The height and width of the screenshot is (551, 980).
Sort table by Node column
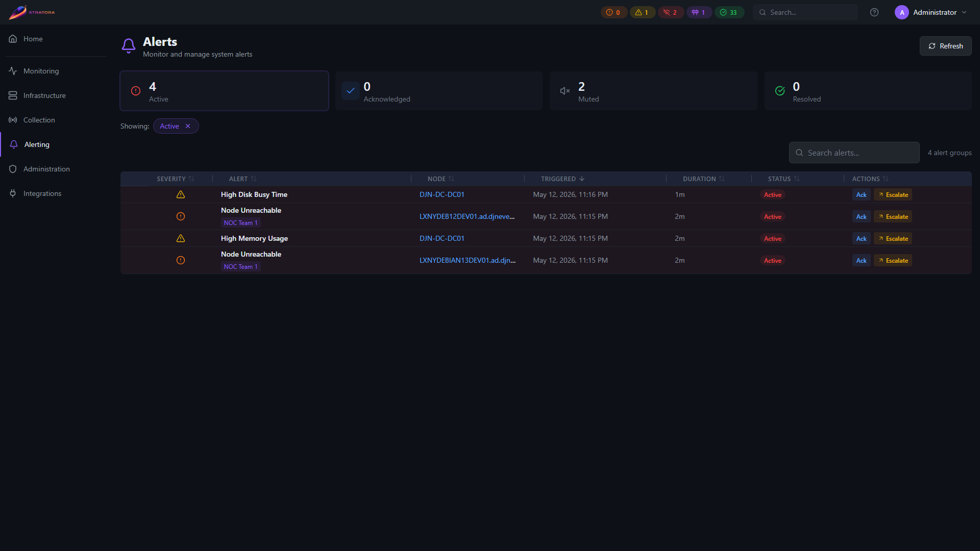pos(440,179)
